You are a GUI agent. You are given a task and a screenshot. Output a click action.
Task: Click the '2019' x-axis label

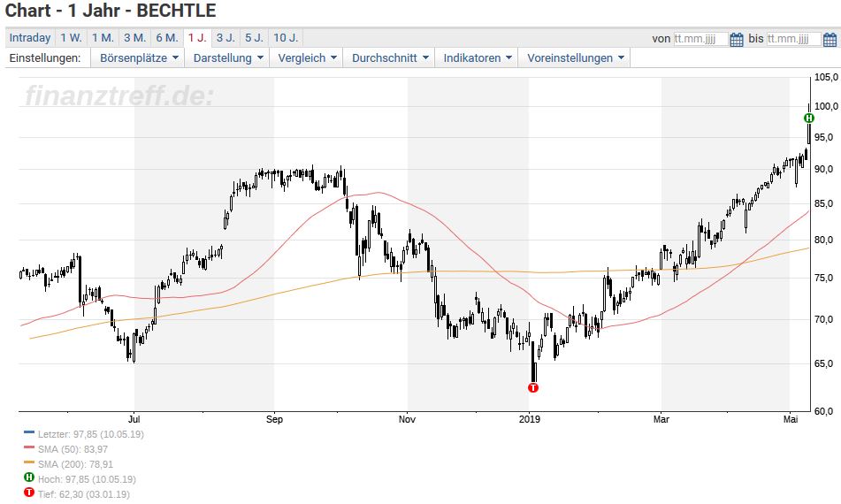(x=530, y=419)
